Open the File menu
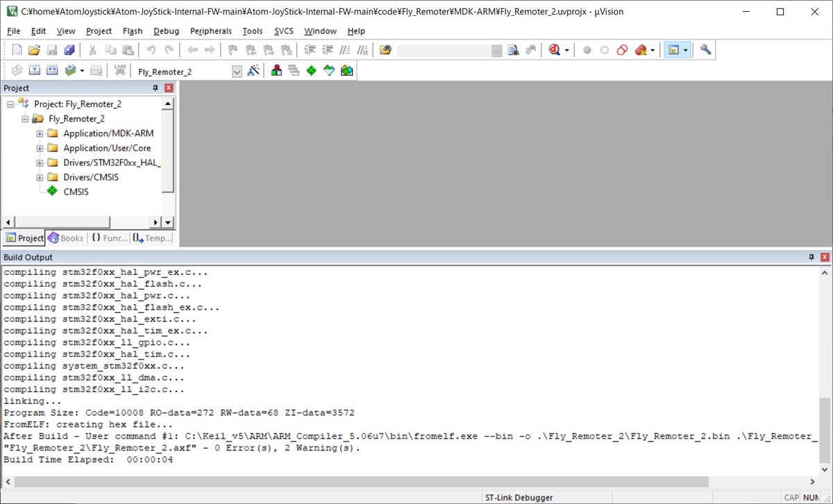This screenshot has height=504, width=833. click(14, 31)
